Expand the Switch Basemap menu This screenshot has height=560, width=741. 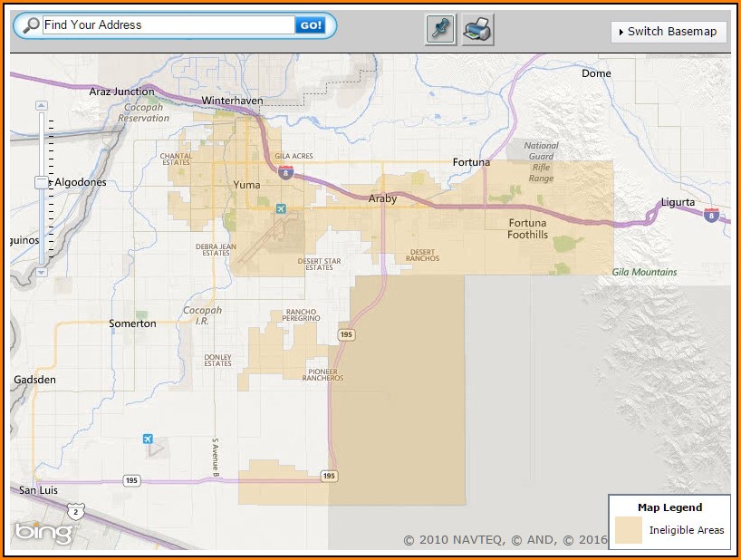[669, 32]
